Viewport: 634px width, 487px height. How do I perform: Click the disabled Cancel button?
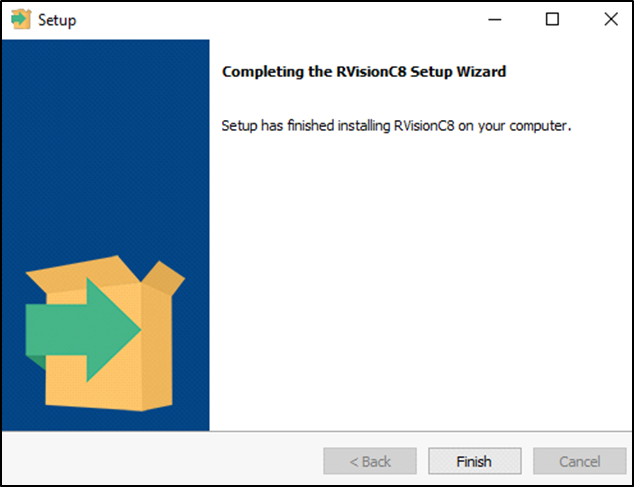tap(579, 461)
